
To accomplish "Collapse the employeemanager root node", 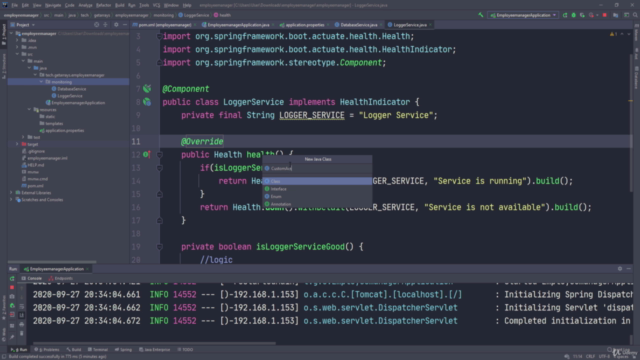I will (11, 33).
